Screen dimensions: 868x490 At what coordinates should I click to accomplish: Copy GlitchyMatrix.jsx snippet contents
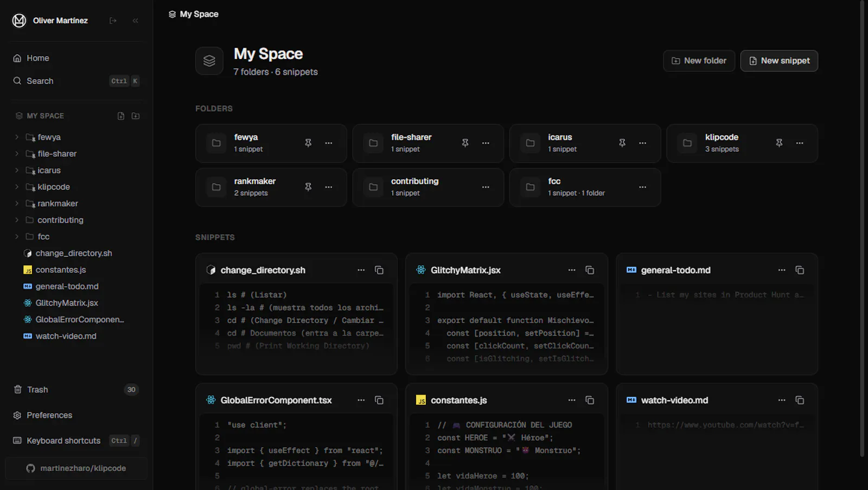pyautogui.click(x=590, y=270)
